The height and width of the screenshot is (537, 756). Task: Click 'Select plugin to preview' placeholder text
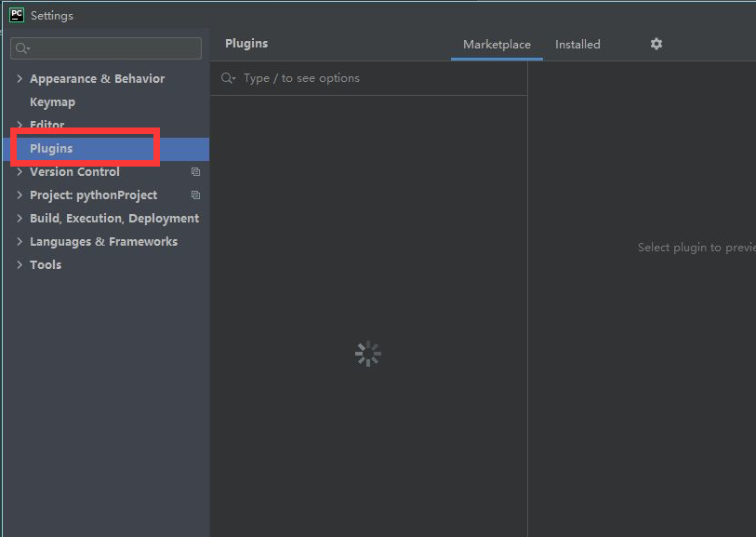click(696, 248)
